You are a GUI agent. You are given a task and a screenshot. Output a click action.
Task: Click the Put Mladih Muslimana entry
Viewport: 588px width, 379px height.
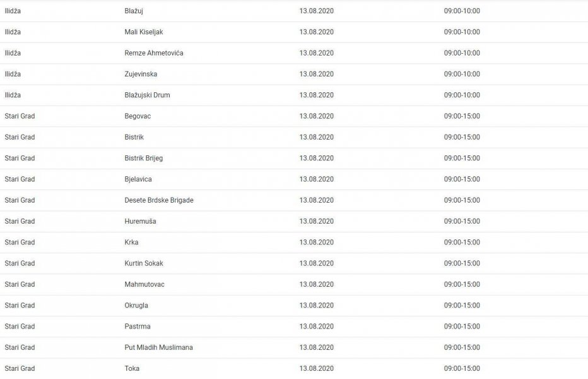tap(158, 348)
